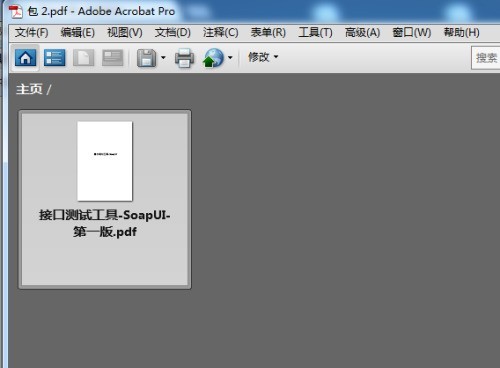Viewport: 500px width, 368px height.
Task: Open the 工具(T) menu
Action: [x=315, y=33]
